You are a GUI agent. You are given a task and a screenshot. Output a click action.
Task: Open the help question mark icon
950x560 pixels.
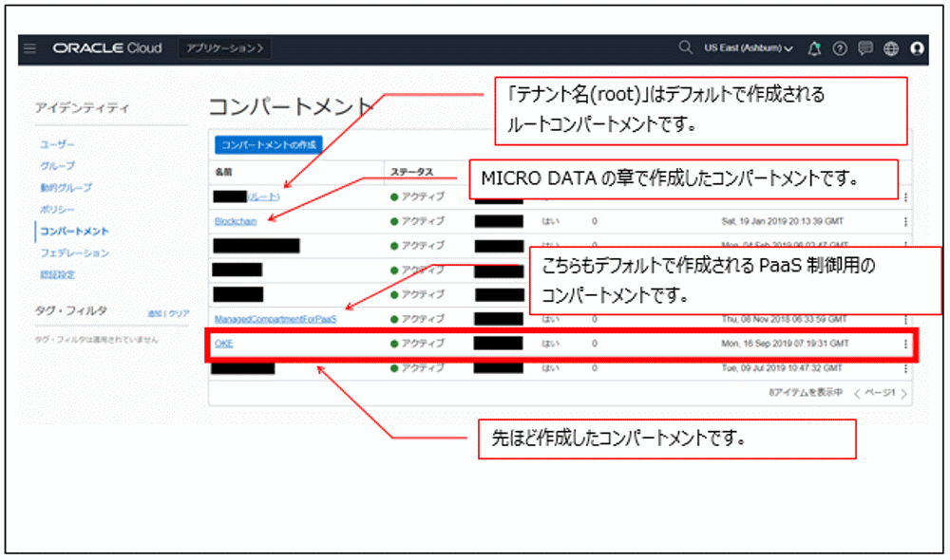pyautogui.click(x=840, y=47)
